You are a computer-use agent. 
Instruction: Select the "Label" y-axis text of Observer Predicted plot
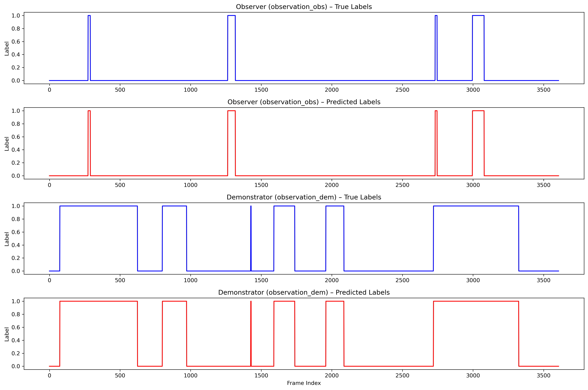[7, 144]
